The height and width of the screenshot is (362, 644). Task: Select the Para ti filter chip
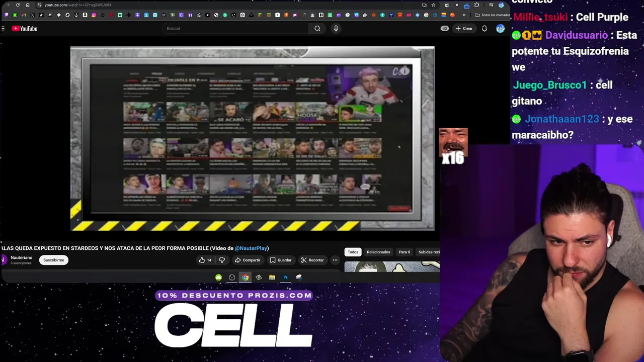click(x=404, y=252)
